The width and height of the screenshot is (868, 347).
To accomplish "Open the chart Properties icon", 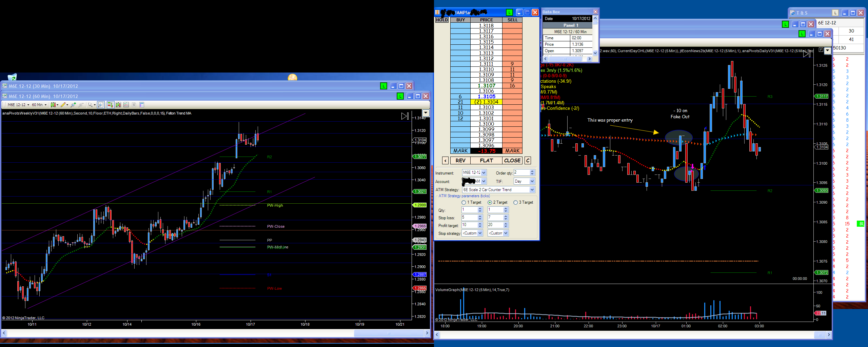I will point(142,105).
